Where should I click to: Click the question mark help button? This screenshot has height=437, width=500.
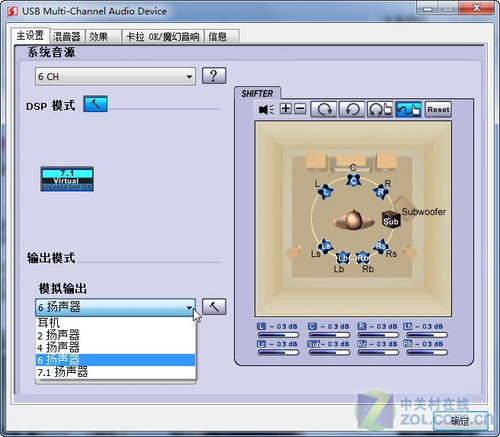pyautogui.click(x=214, y=76)
